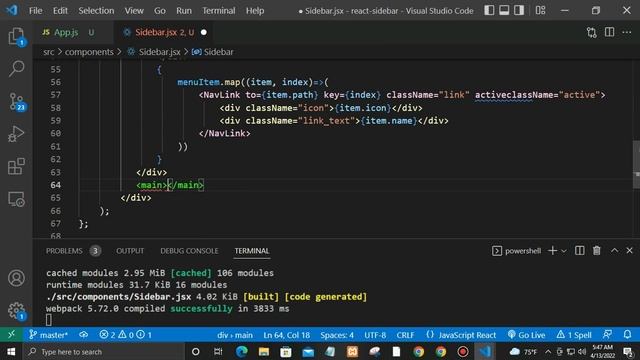Close the terminal panel

tap(629, 251)
